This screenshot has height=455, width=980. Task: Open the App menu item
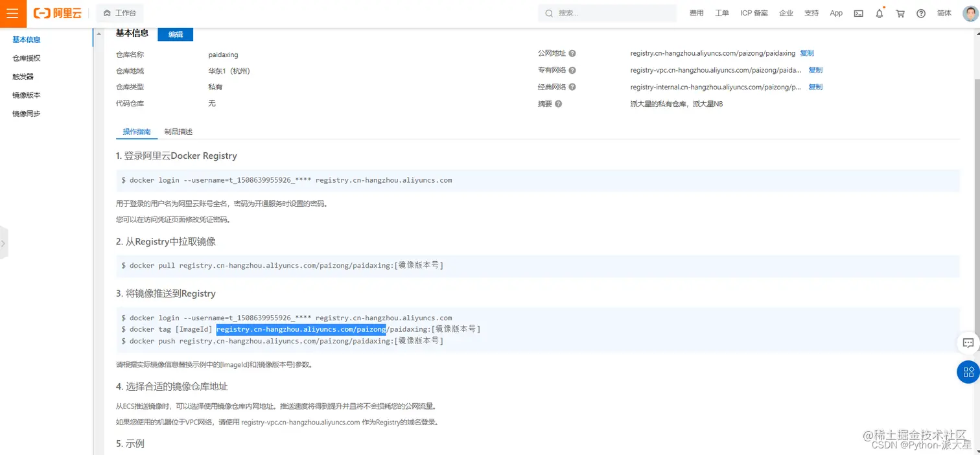click(x=836, y=13)
